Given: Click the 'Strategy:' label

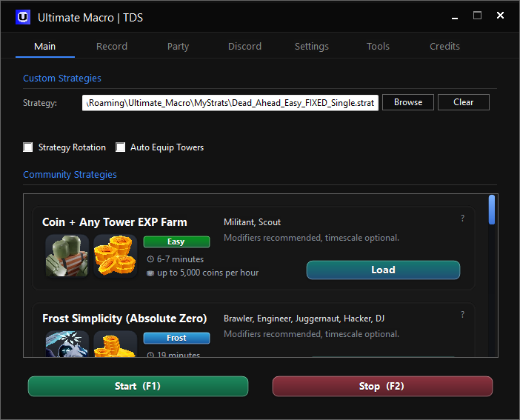Looking at the screenshot, I should tap(40, 103).
